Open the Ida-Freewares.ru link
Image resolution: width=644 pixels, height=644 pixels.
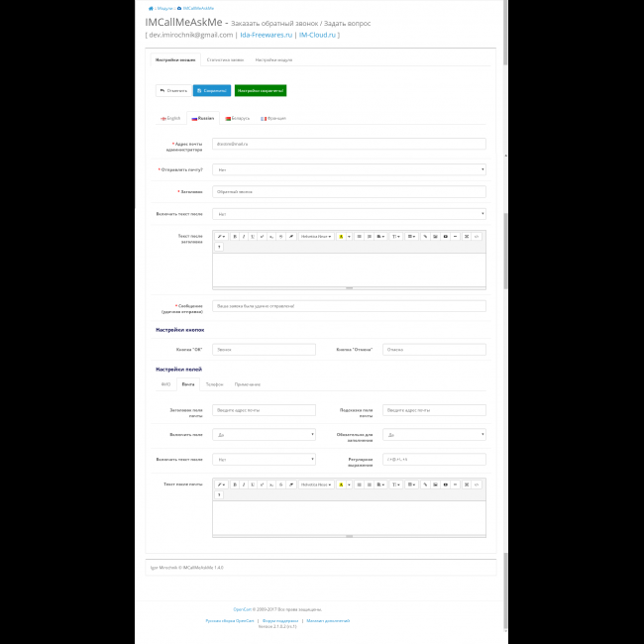click(266, 35)
